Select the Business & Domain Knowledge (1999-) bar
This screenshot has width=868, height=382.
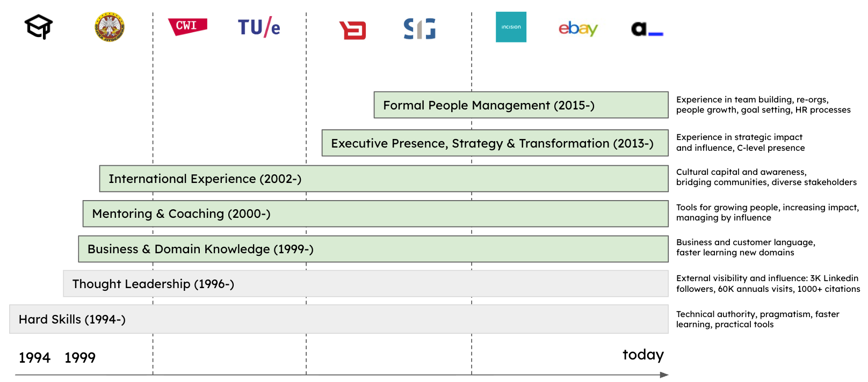tap(373, 249)
